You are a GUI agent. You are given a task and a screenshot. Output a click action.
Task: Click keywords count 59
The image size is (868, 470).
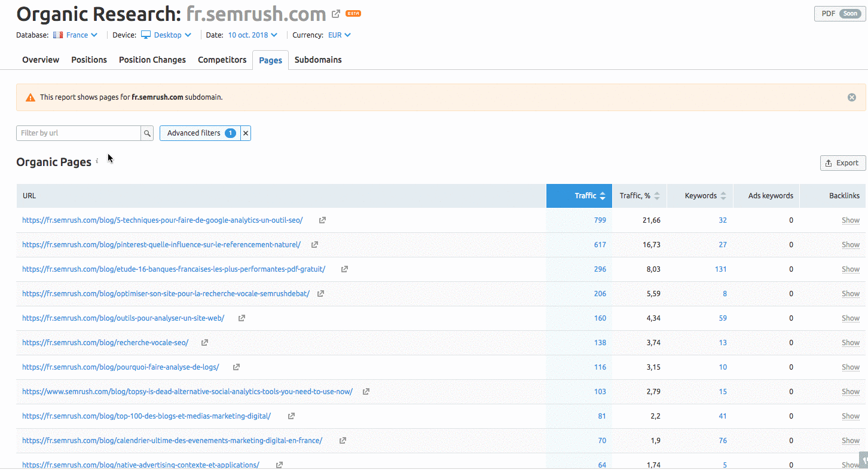[x=723, y=318]
